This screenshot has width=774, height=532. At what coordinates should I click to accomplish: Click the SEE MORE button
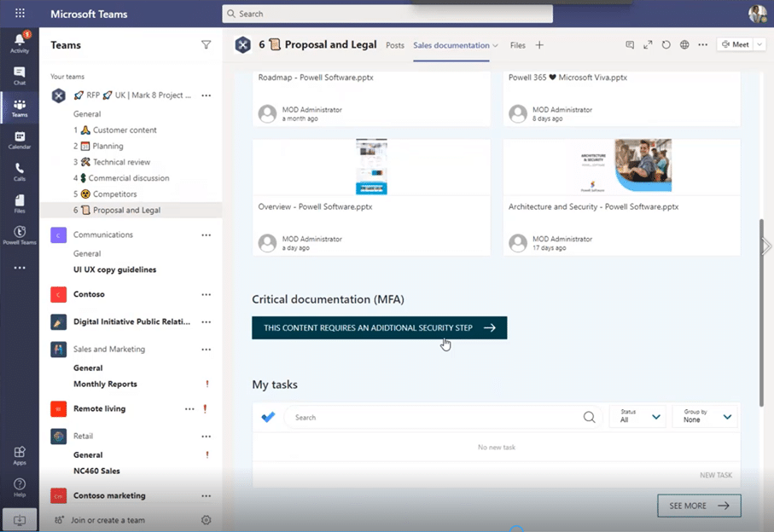[x=698, y=506]
